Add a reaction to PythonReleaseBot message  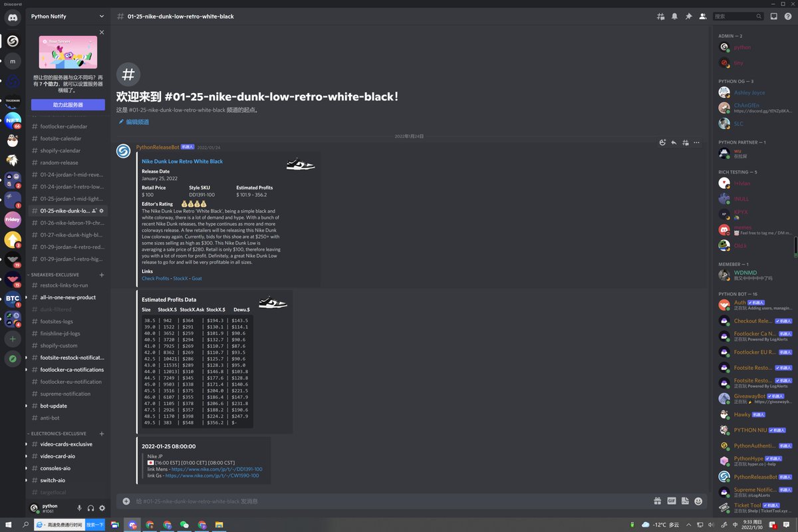tap(662, 142)
